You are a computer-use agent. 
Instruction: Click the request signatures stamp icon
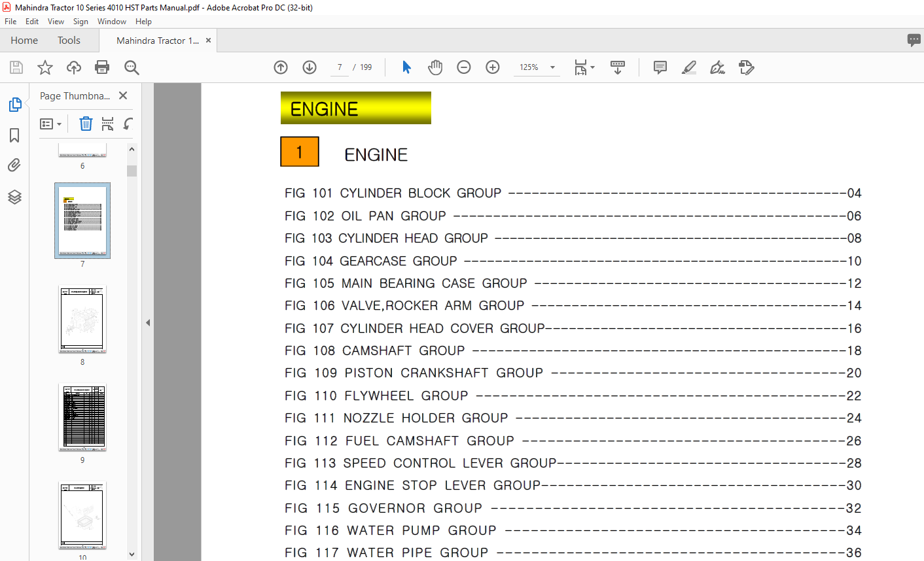point(747,67)
